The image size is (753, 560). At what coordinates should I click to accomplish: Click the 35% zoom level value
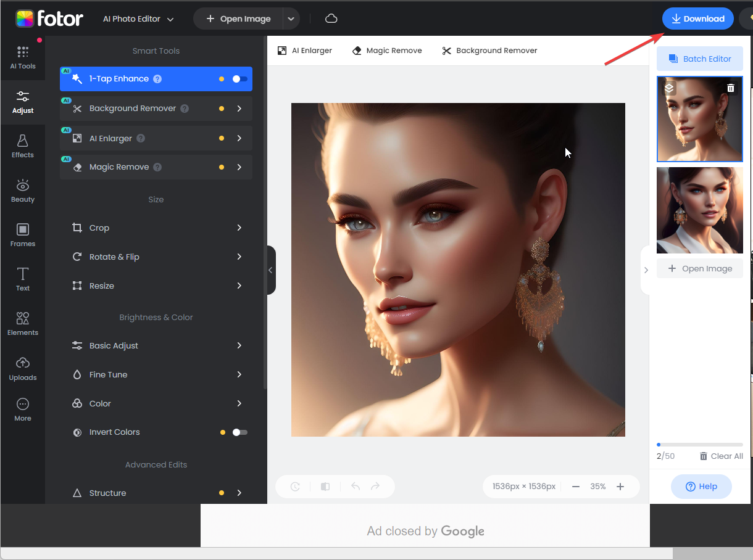click(x=598, y=487)
